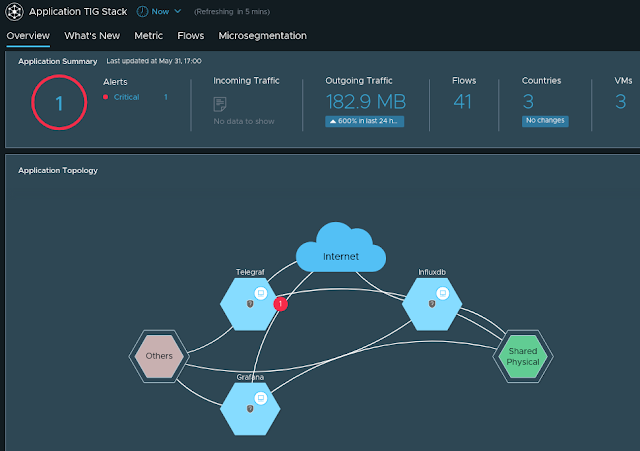Click the shield icon on Telegraf node
640x451 pixels.
(250, 304)
